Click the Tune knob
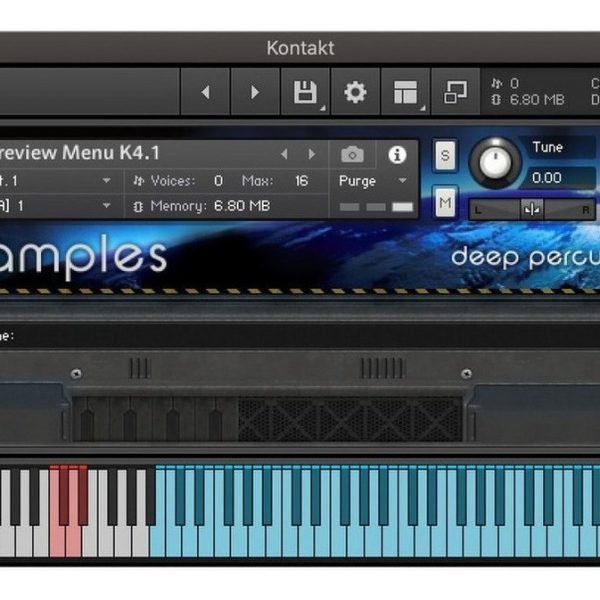The height and width of the screenshot is (600, 600). point(495,162)
